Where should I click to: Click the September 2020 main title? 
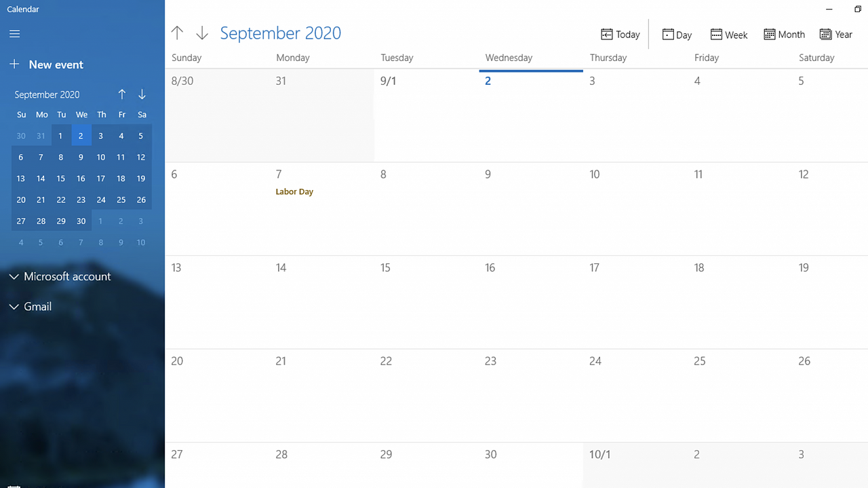(281, 33)
